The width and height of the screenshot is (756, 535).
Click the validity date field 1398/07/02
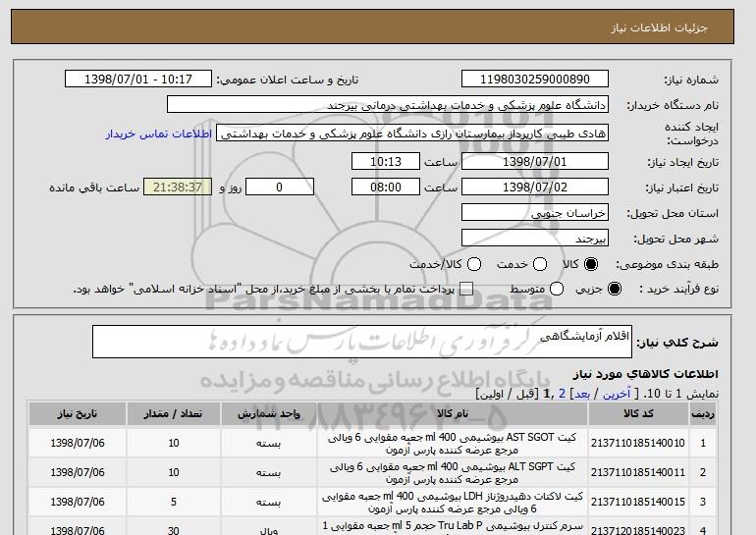coord(535,187)
